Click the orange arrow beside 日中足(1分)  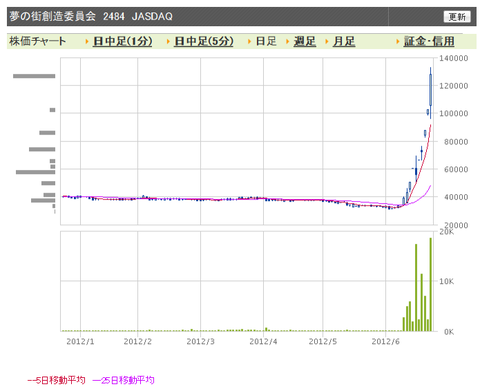87,42
